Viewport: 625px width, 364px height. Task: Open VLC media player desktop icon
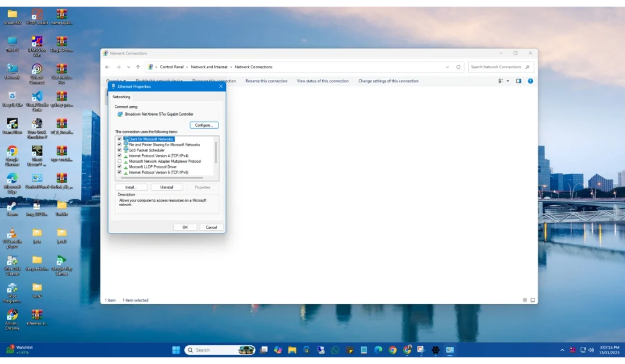point(12,234)
